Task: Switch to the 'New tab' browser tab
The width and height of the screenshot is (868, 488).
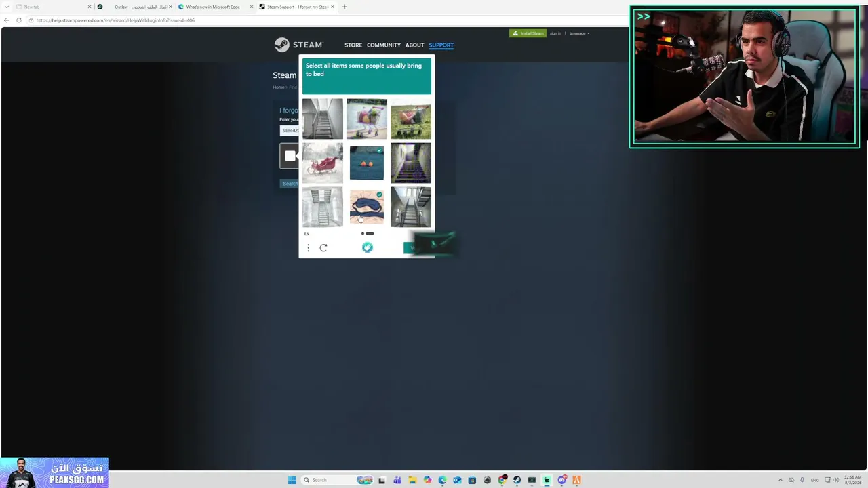Action: (53, 7)
